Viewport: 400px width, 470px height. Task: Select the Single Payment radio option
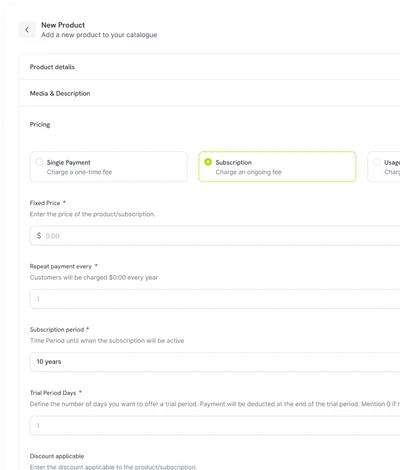pyautogui.click(x=39, y=162)
